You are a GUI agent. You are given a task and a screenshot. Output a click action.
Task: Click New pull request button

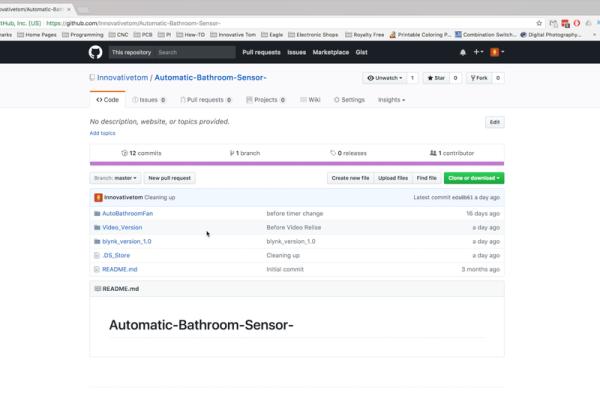coord(170,178)
